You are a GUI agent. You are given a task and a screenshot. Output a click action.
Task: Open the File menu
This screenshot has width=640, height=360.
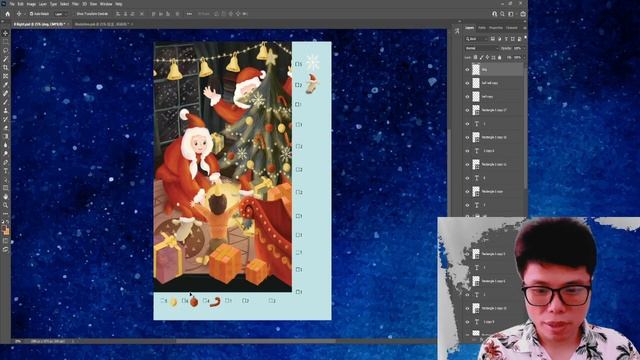[12, 4]
